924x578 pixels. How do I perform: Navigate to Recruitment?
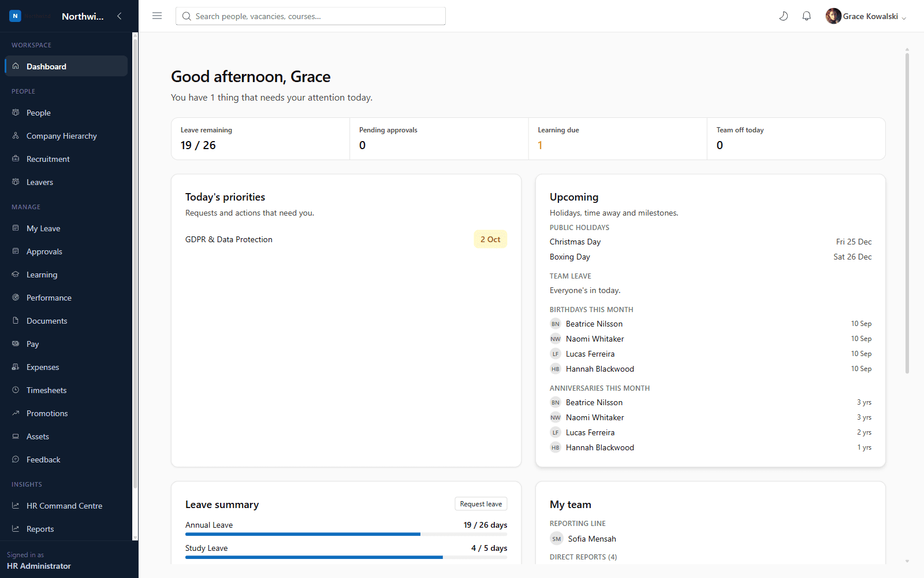tap(66, 159)
